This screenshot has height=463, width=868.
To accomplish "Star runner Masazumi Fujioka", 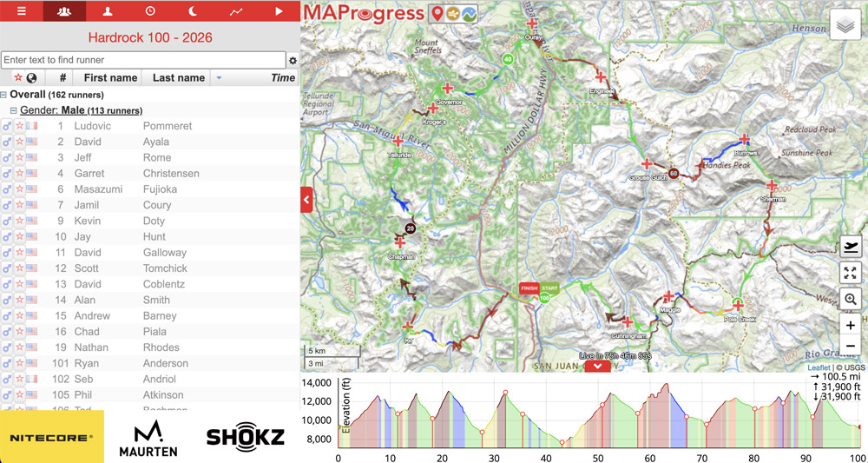I will pos(19,189).
